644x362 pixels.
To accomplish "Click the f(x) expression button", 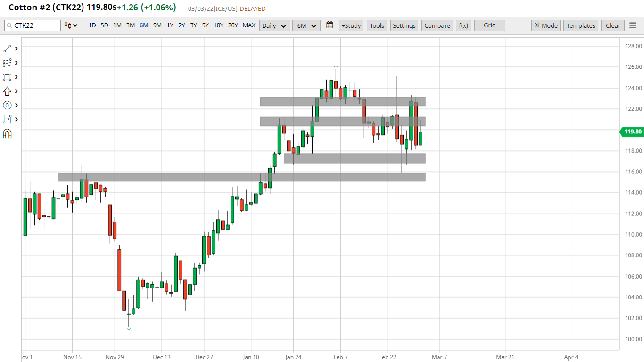I will 463,25.
